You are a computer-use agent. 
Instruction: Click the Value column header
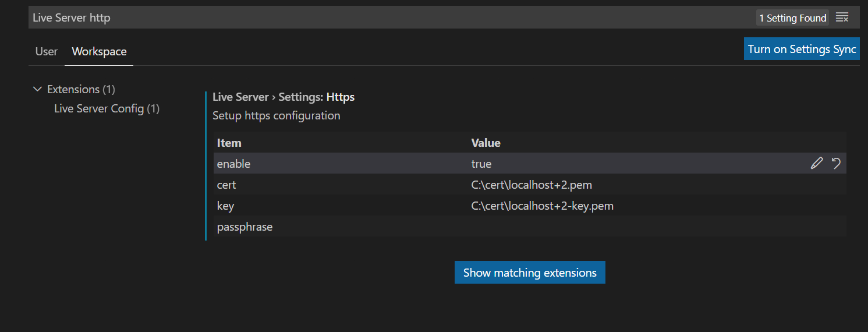tap(486, 143)
